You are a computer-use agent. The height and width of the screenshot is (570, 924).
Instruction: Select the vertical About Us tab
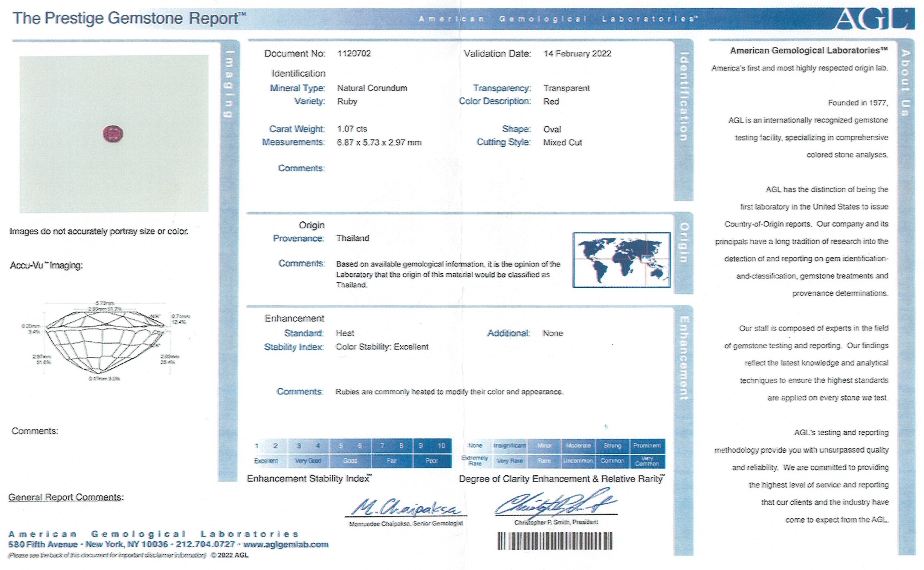(x=906, y=83)
